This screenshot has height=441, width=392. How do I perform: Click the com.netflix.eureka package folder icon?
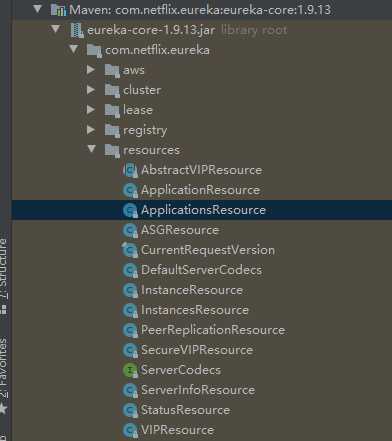pos(94,51)
